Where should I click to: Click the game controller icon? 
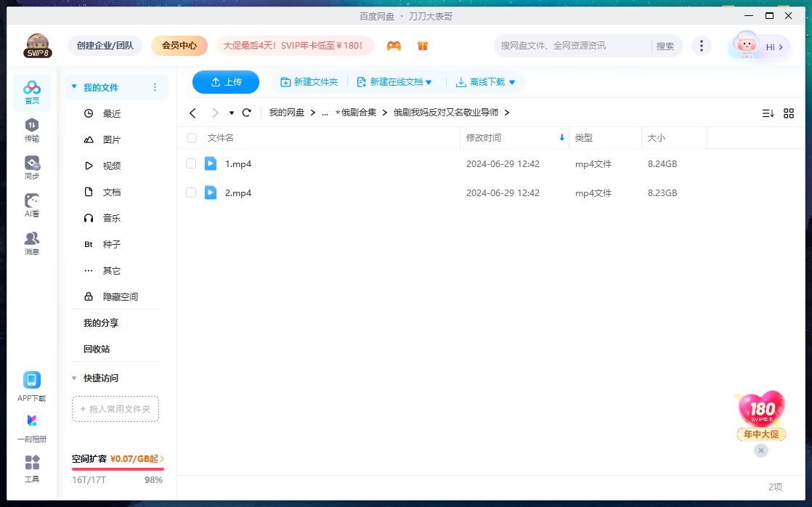[x=394, y=46]
